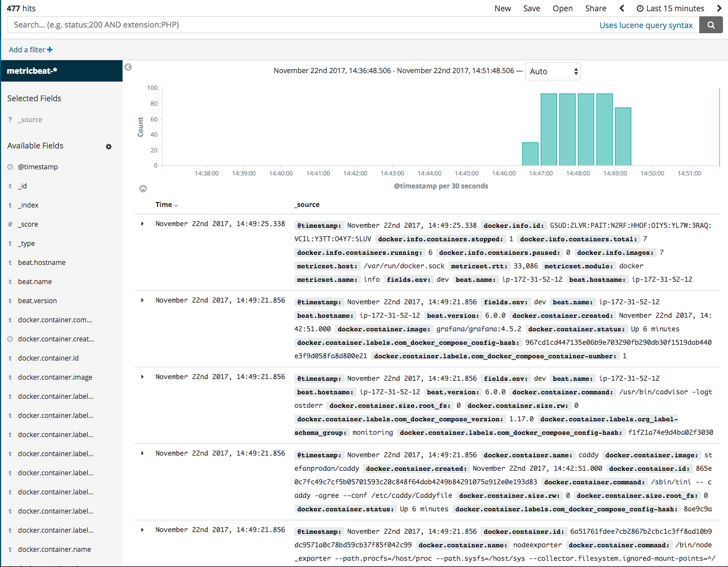728x567 pixels.
Task: Click the _score number type icon
Action: [x=10, y=224]
